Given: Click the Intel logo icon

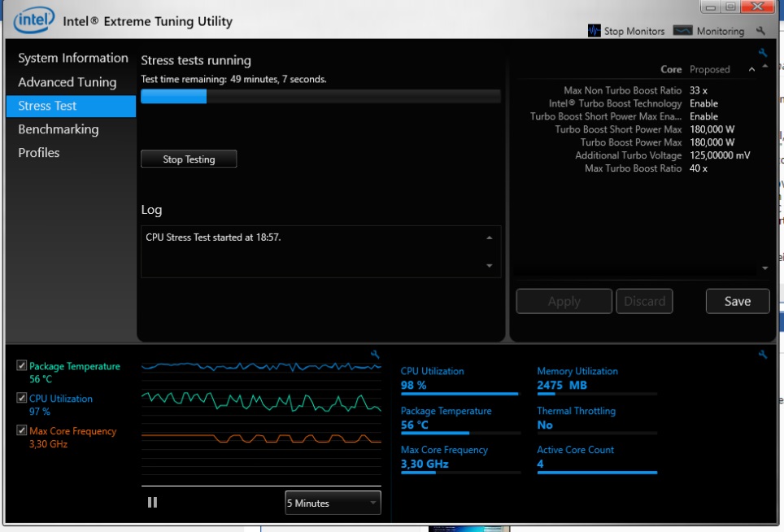Looking at the screenshot, I should click(34, 20).
